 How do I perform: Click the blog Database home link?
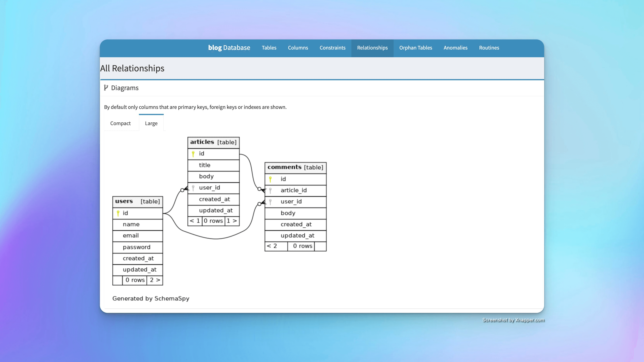(229, 48)
